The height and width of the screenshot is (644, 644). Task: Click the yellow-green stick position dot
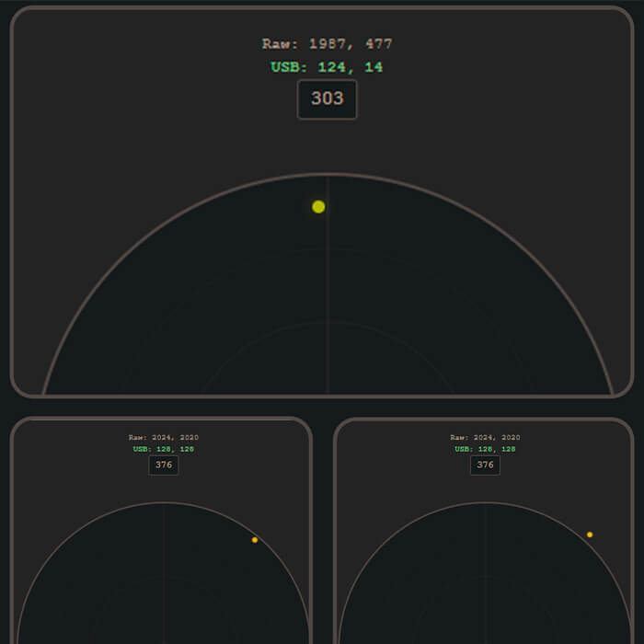318,207
